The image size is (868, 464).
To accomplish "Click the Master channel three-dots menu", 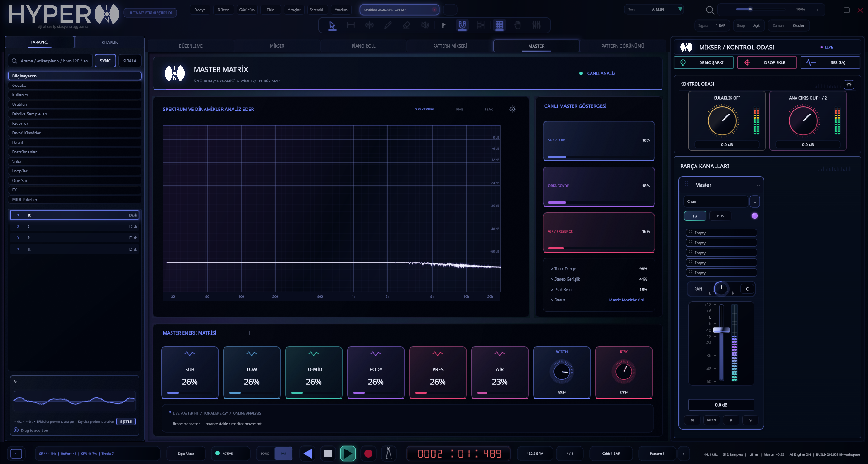I will click(758, 185).
